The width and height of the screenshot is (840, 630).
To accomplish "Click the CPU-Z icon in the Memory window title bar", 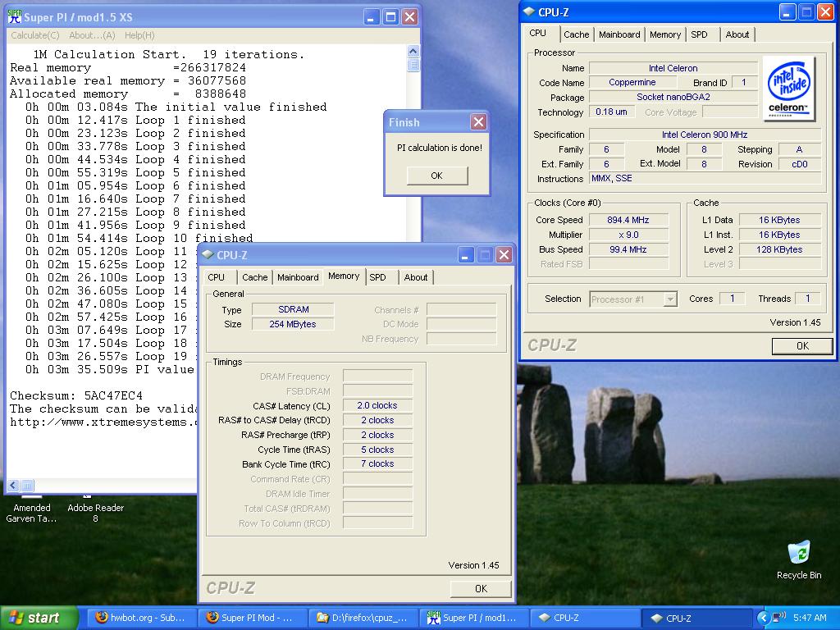I will coord(208,254).
